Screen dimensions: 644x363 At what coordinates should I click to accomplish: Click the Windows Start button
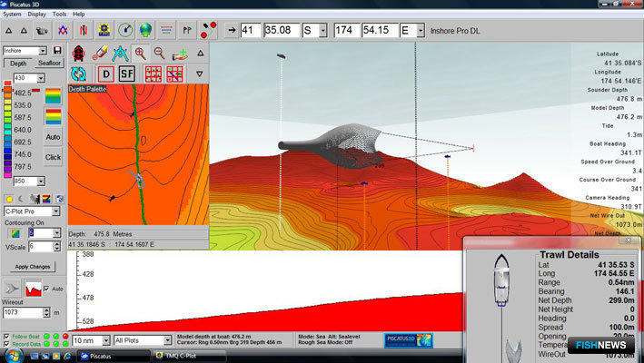[14, 355]
